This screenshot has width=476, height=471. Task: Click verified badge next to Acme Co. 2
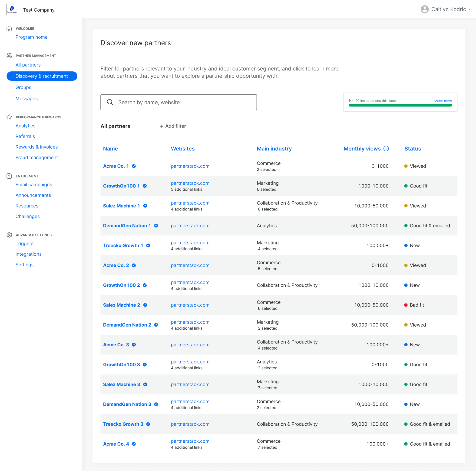tap(134, 265)
